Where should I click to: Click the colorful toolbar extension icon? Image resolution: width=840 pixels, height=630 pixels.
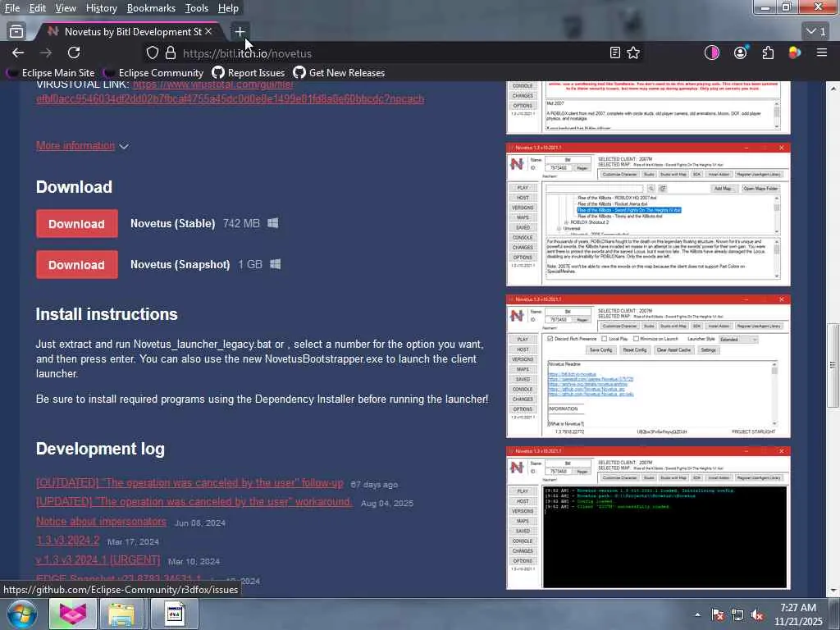pyautogui.click(x=794, y=52)
